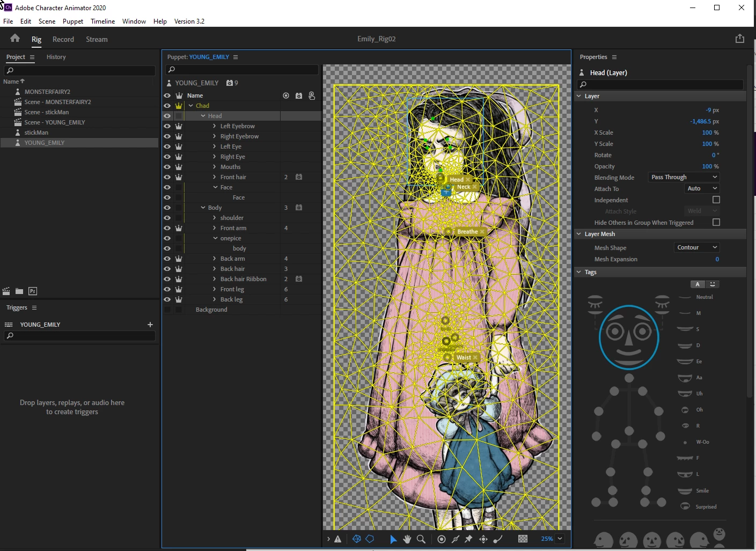756x551 pixels.
Task: Toggle visibility of shoulder layer
Action: [x=167, y=218]
